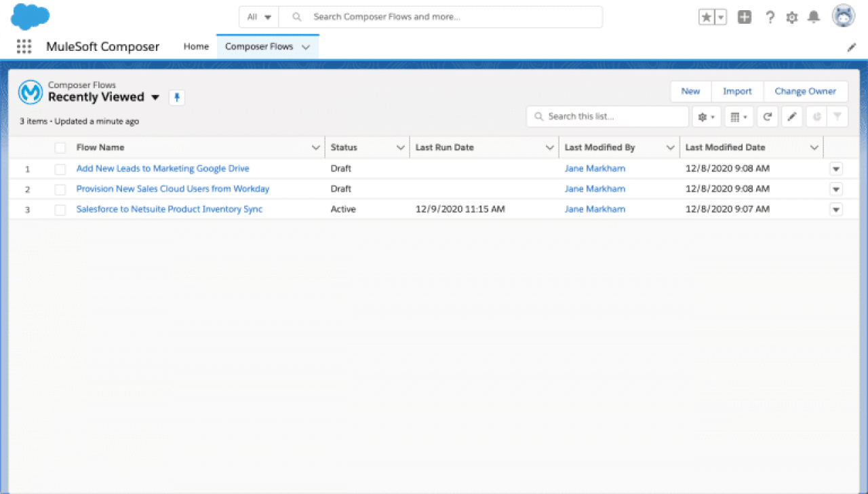Screen dimensions: 868x494
Task: Sort by Last Run Date header
Action: pos(445,147)
